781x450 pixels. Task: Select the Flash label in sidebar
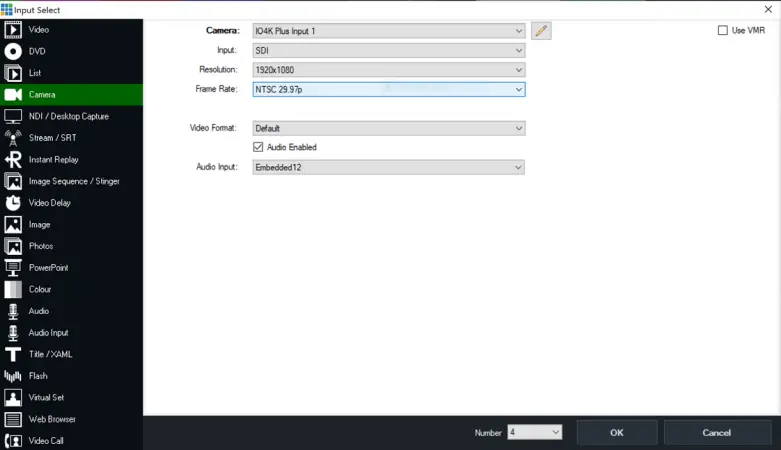tap(38, 376)
